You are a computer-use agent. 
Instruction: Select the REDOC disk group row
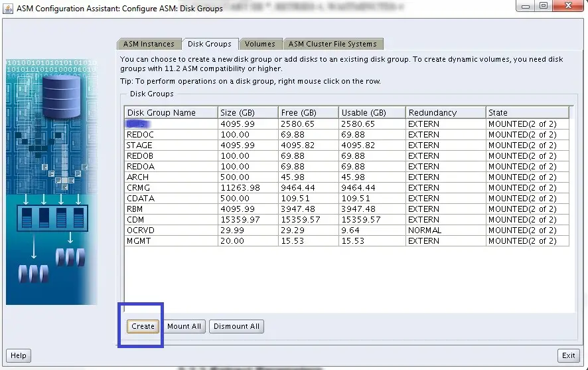(x=346, y=135)
